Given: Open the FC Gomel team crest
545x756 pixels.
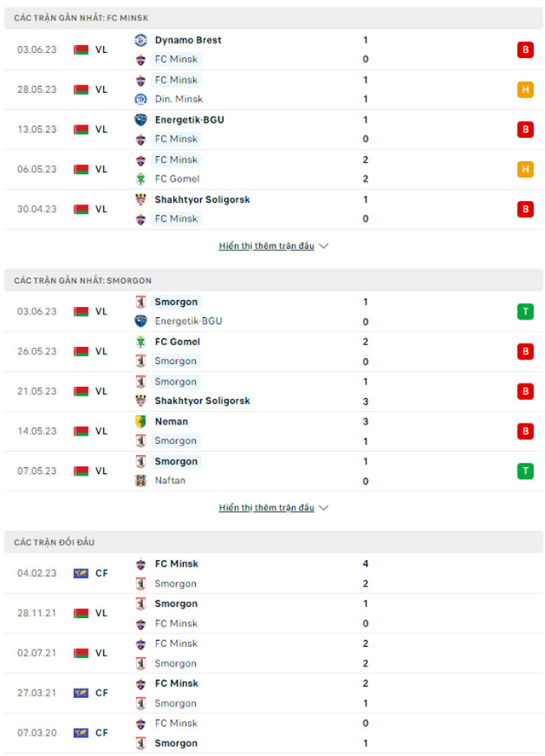Looking at the screenshot, I should (141, 179).
